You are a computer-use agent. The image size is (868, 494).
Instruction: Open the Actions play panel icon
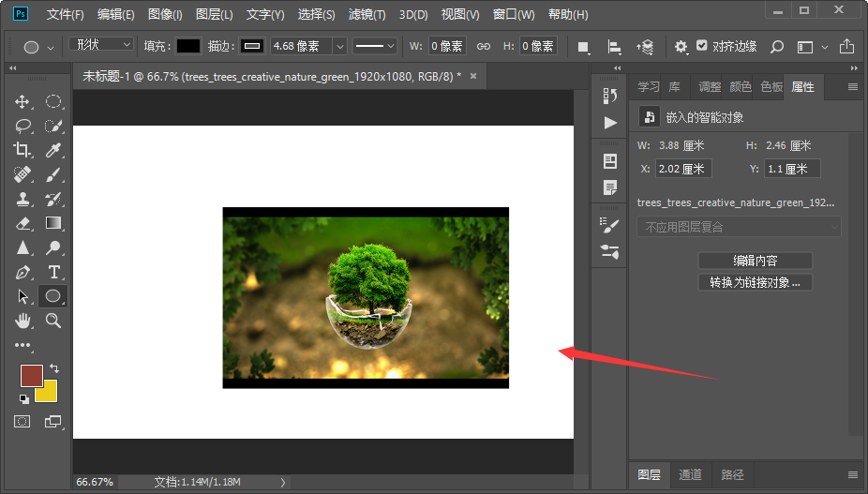pos(610,123)
